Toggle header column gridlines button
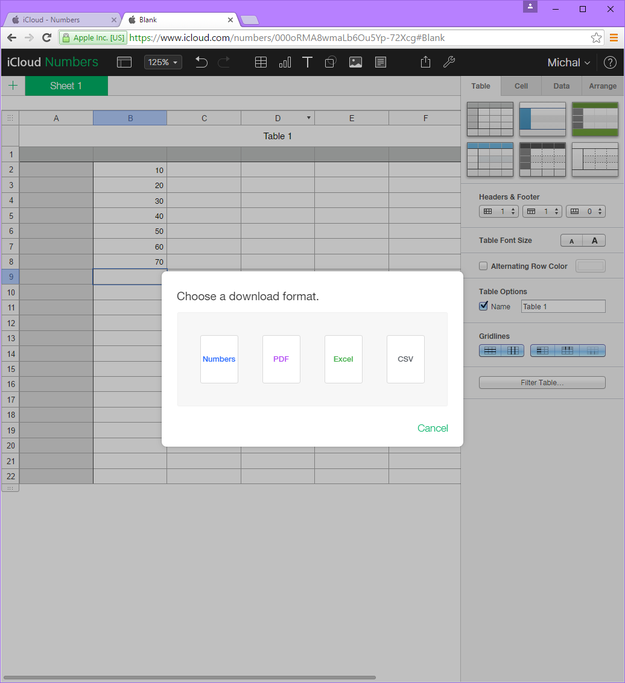The image size is (625, 683). coord(542,350)
